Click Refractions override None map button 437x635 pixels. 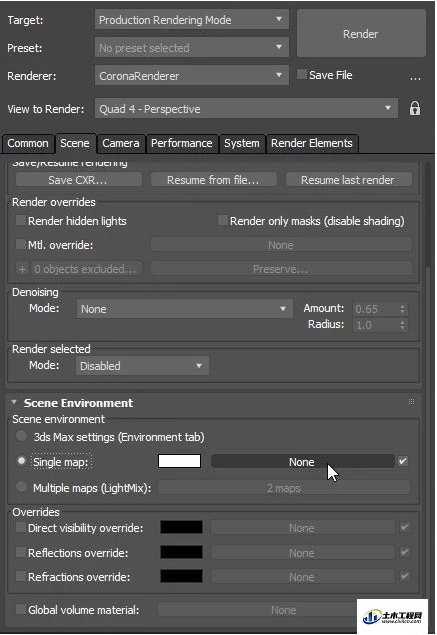pos(302,577)
